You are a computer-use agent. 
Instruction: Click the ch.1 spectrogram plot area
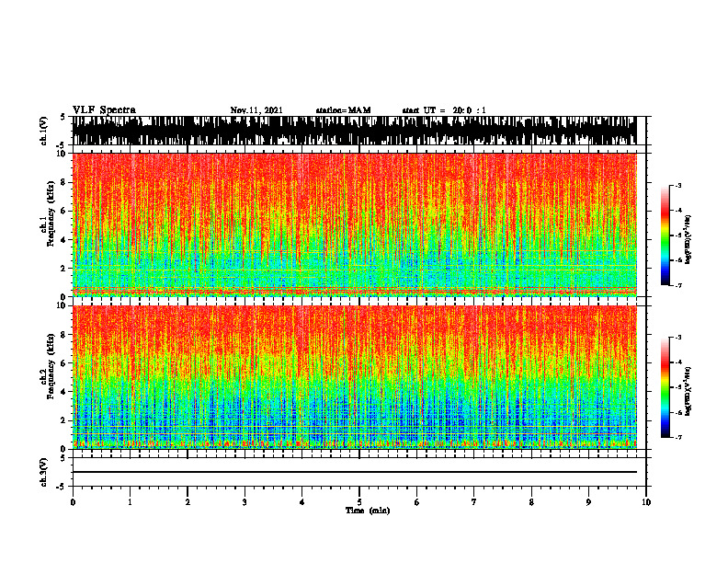click(x=355, y=224)
